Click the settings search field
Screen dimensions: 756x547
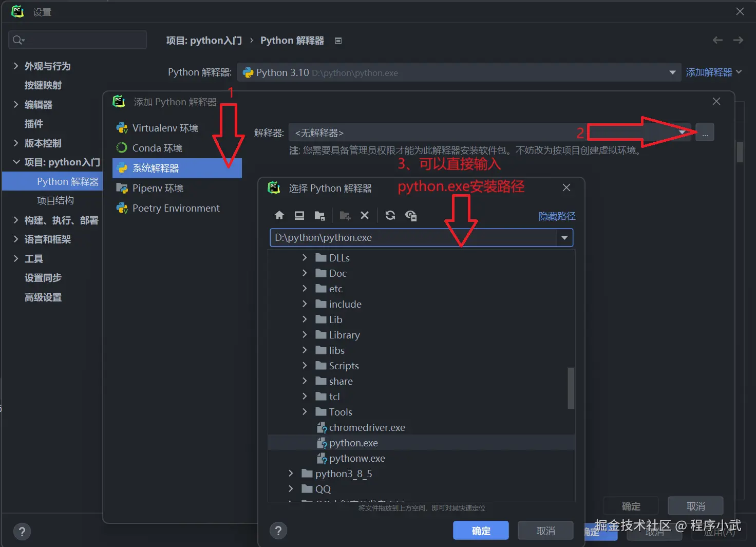(x=78, y=40)
